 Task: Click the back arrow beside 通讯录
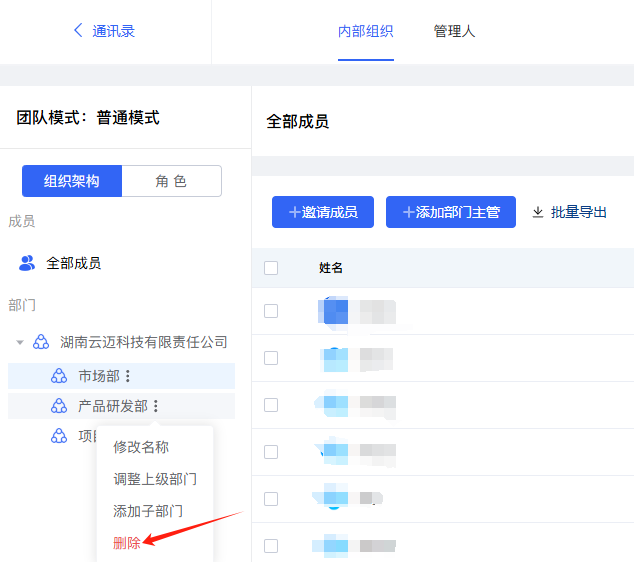click(78, 31)
